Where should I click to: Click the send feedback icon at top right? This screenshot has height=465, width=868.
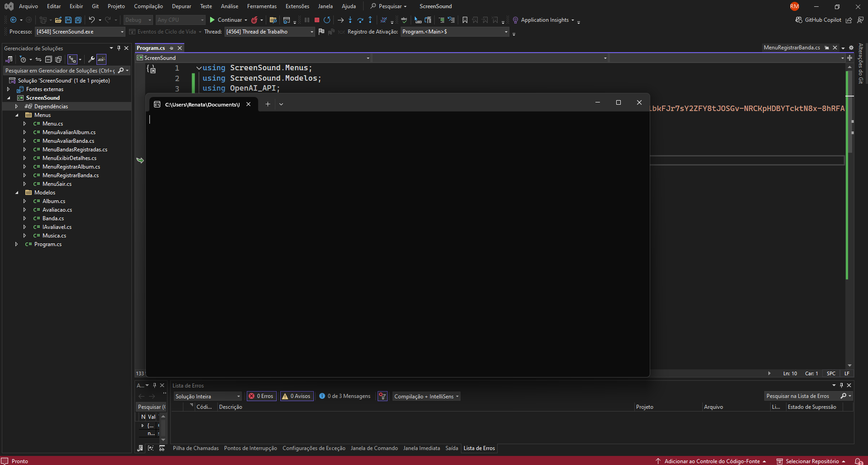pyautogui.click(x=860, y=20)
